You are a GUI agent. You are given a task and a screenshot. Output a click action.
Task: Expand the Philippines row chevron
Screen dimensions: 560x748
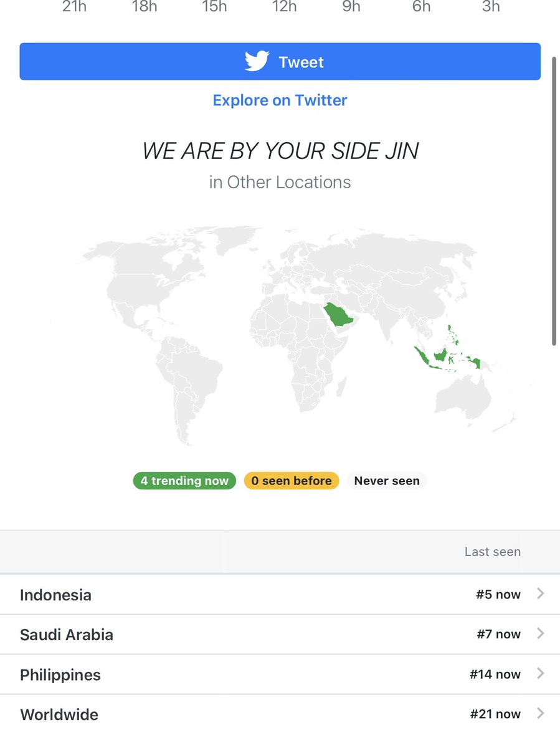pyautogui.click(x=540, y=673)
